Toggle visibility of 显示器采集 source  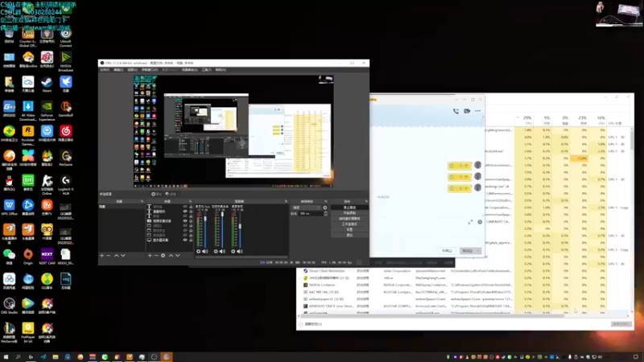(185, 240)
